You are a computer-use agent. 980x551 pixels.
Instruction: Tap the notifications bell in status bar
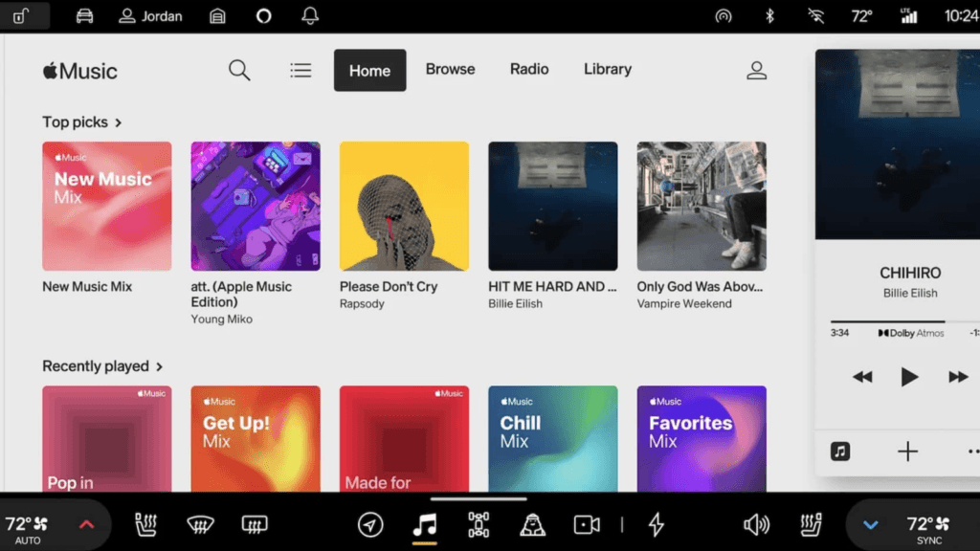tap(310, 16)
